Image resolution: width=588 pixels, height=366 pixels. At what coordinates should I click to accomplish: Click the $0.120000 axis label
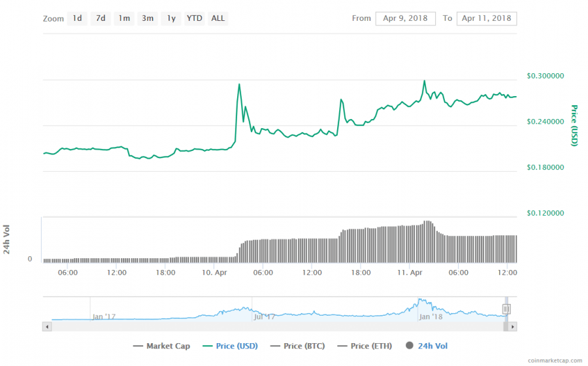546,213
